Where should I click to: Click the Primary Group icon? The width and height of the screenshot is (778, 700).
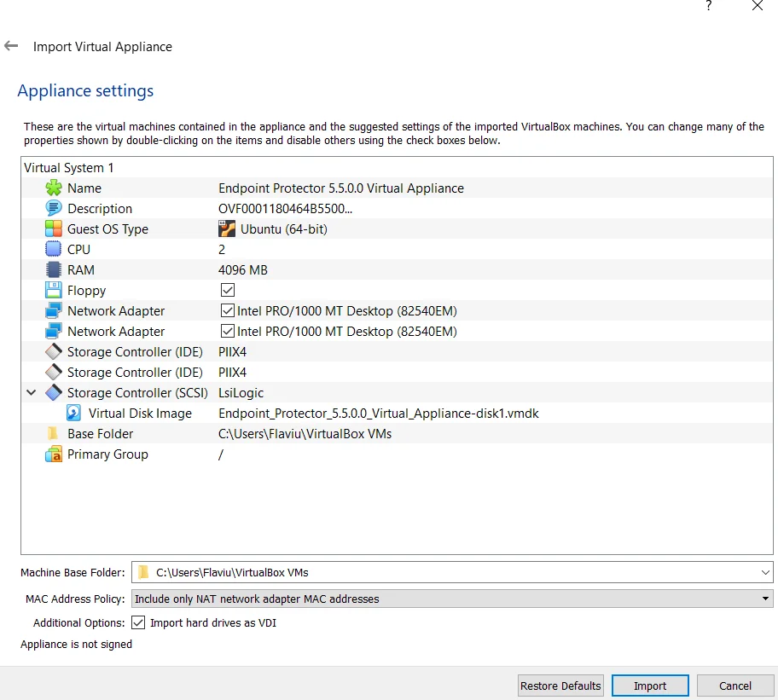pos(53,454)
